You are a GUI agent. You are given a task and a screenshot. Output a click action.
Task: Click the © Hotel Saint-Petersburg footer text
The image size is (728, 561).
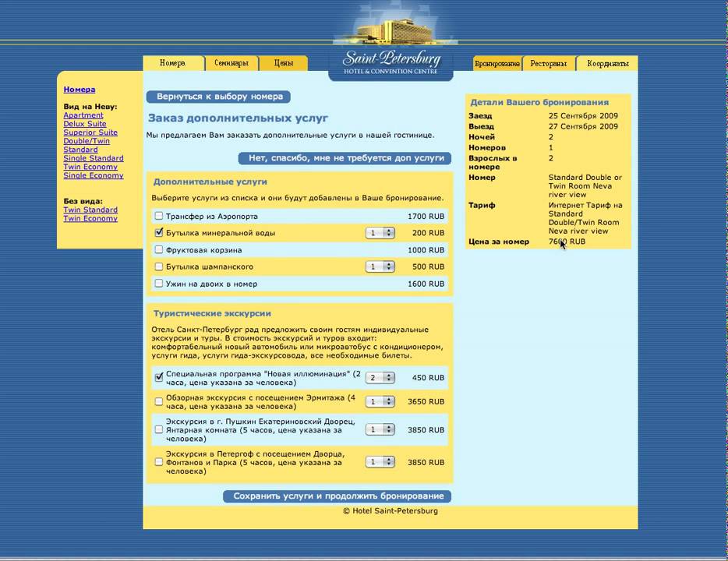pos(391,511)
